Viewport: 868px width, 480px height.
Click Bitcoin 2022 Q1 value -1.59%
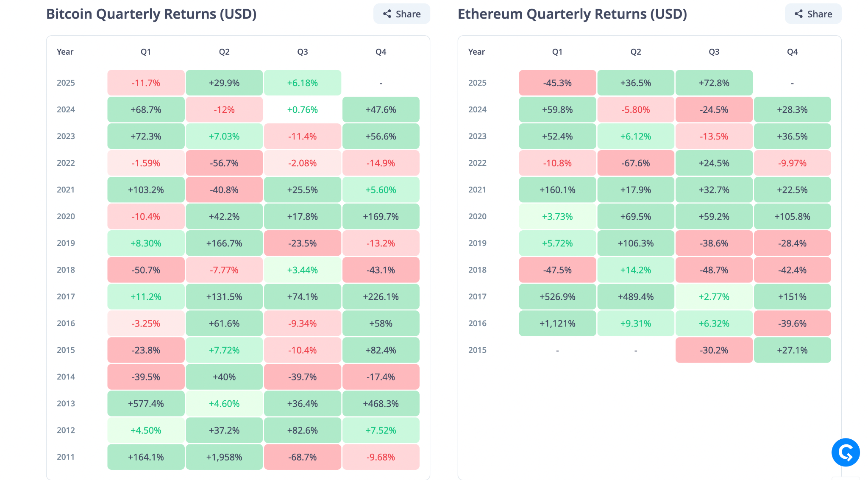[x=146, y=163]
